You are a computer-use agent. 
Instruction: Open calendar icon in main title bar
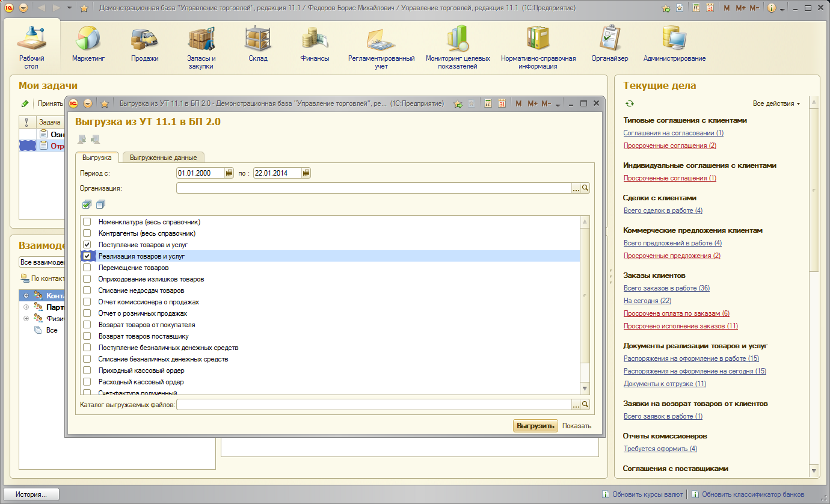(x=710, y=8)
